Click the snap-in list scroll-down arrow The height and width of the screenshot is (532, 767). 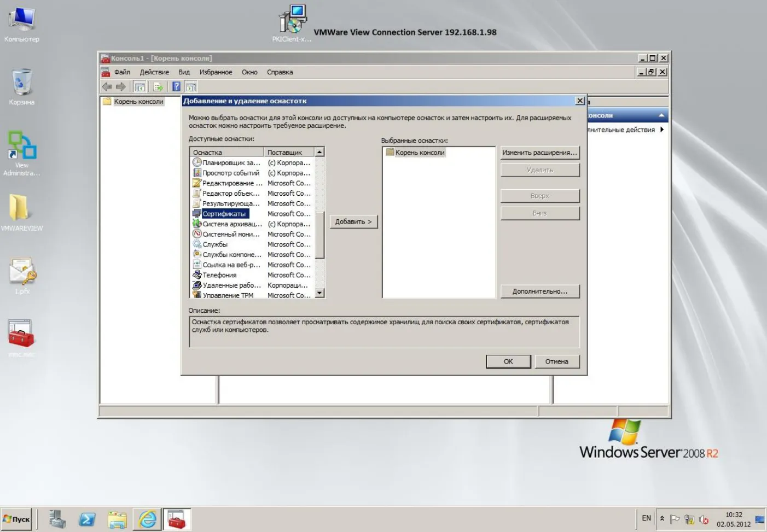coord(320,293)
